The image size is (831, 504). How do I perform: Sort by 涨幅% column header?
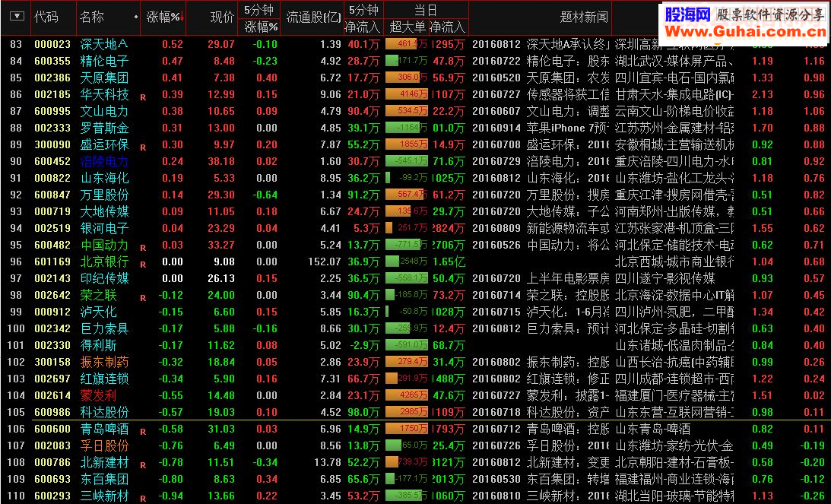[164, 17]
